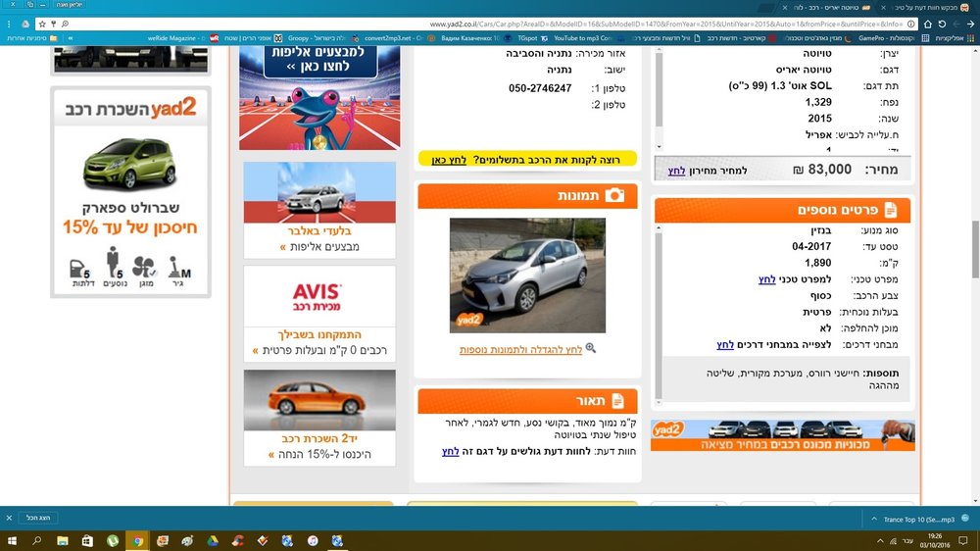
Task: Click the price list link beside 83,000
Action: point(676,171)
